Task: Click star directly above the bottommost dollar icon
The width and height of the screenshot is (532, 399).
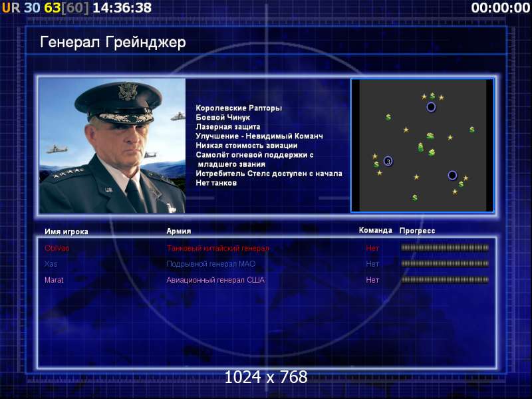Action: coord(416,177)
